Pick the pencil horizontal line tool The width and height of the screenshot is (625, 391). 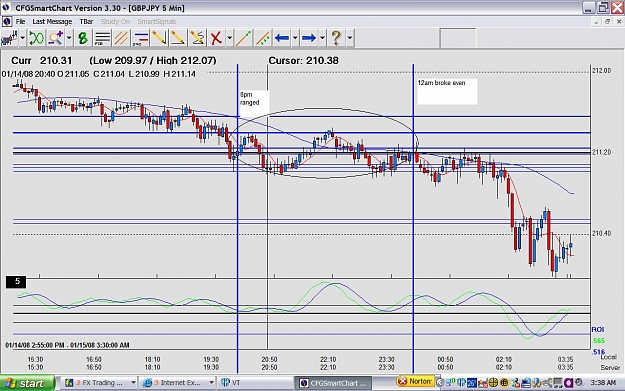pos(178,38)
